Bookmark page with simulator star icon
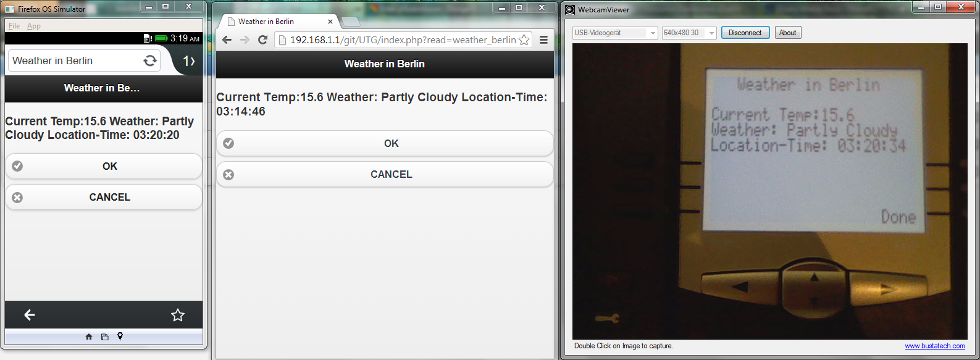980x360 pixels. click(178, 315)
